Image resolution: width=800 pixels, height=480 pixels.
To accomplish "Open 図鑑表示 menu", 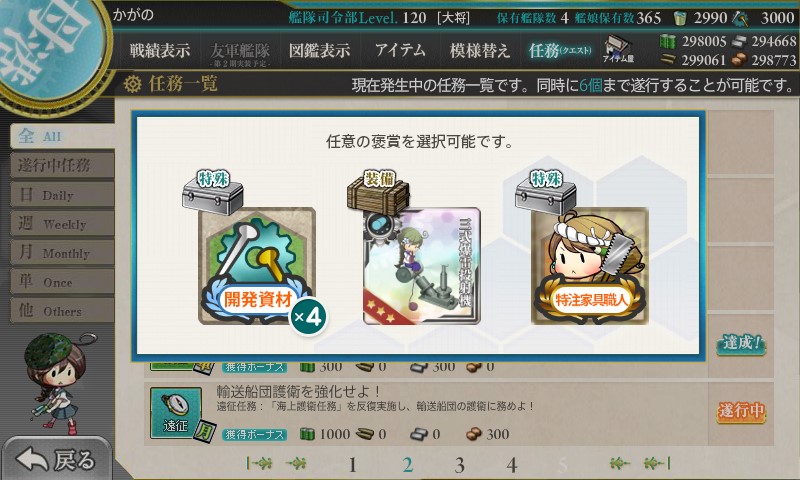I will tap(319, 50).
